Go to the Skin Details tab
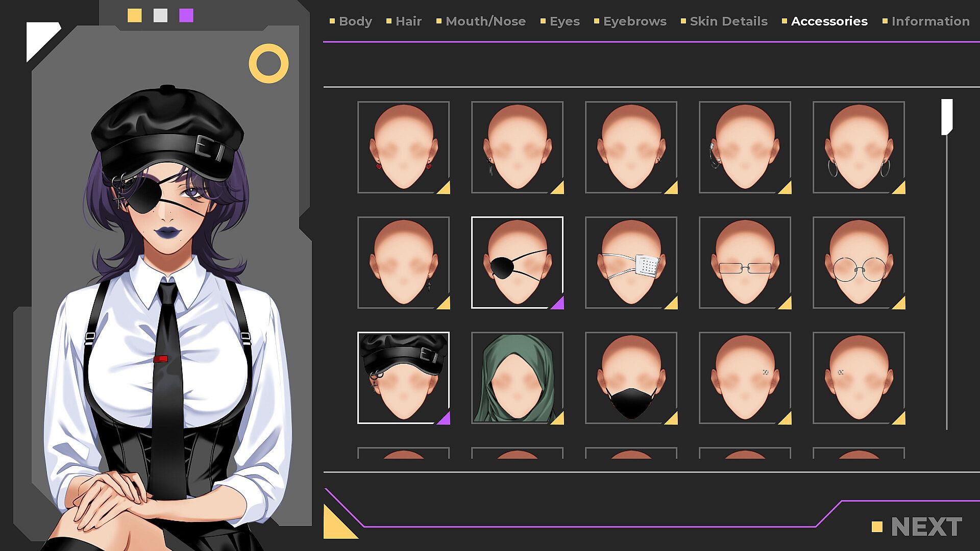This screenshot has width=980, height=551. [728, 21]
